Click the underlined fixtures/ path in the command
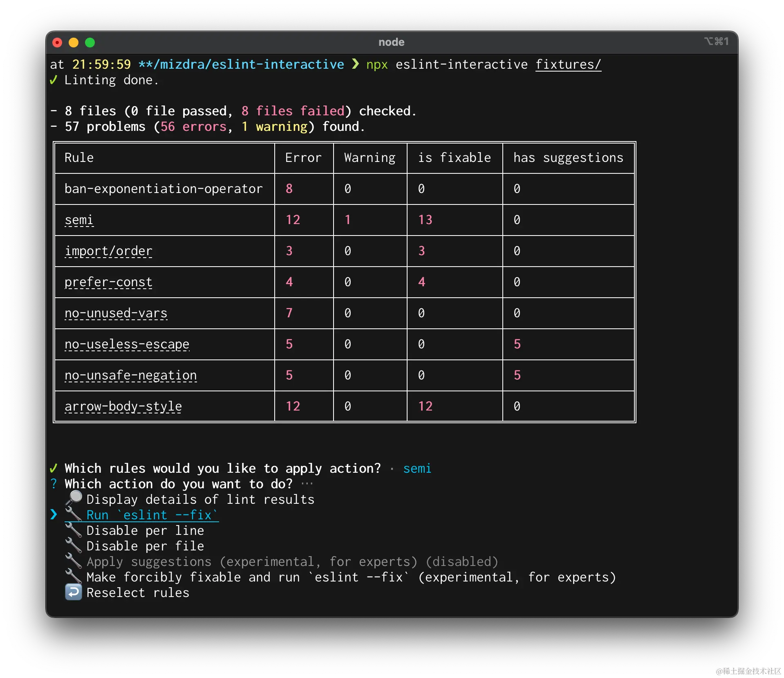This screenshot has height=678, width=784. pos(568,65)
